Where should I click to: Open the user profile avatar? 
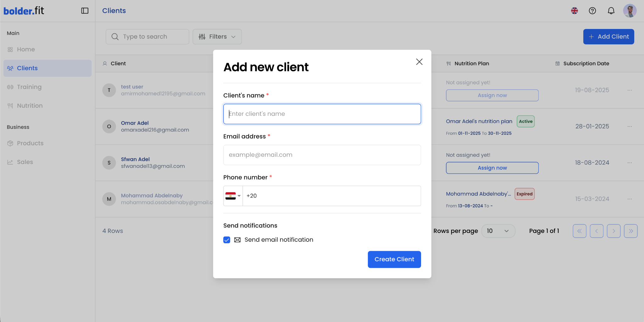click(x=630, y=11)
